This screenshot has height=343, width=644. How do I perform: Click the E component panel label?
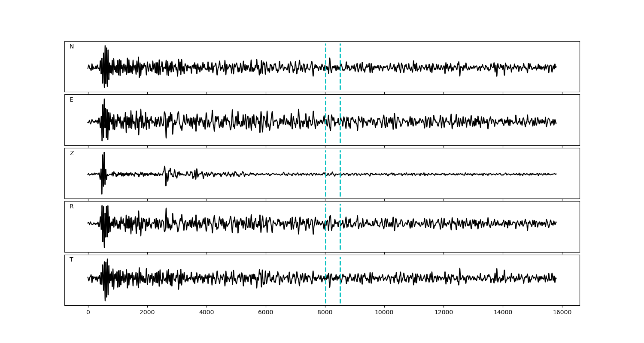(71, 100)
